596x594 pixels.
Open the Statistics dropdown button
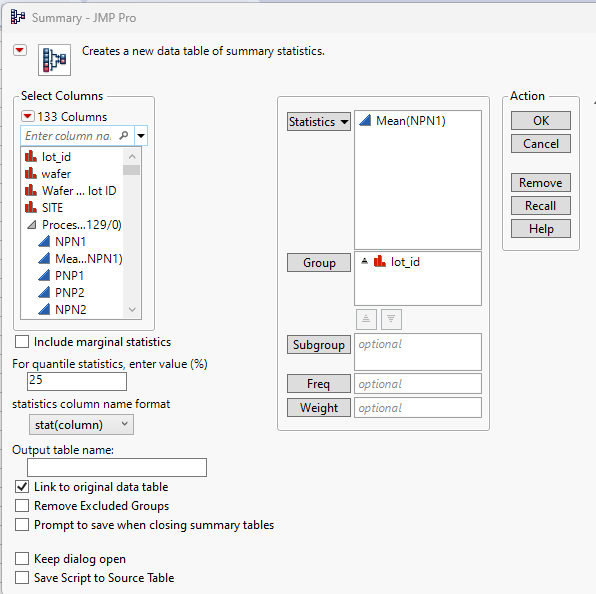319,122
